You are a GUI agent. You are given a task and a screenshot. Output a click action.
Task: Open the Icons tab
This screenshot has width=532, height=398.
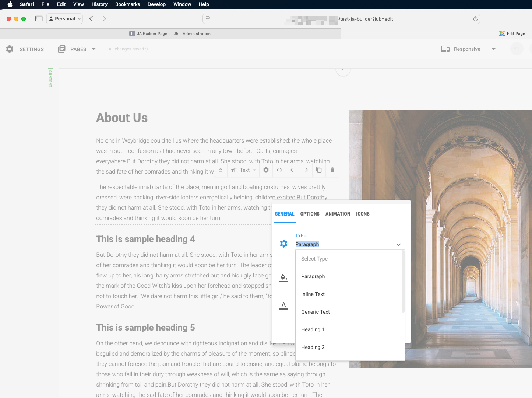363,214
